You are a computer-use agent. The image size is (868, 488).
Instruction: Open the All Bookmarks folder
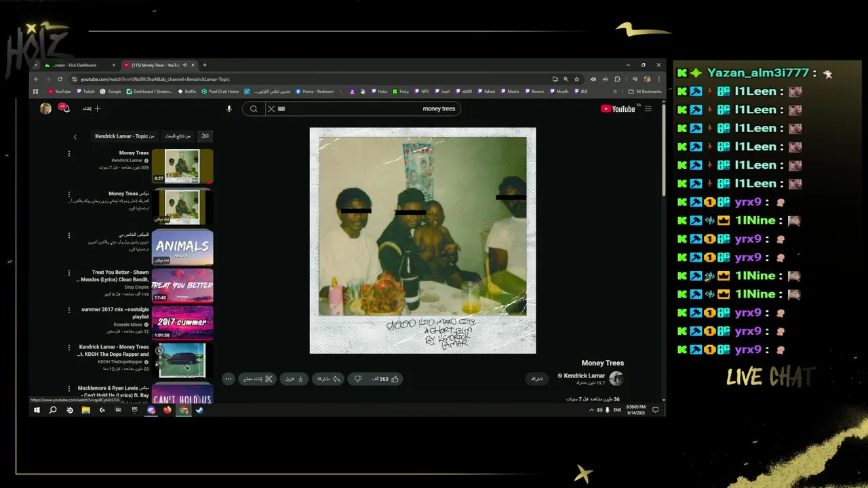(x=645, y=91)
